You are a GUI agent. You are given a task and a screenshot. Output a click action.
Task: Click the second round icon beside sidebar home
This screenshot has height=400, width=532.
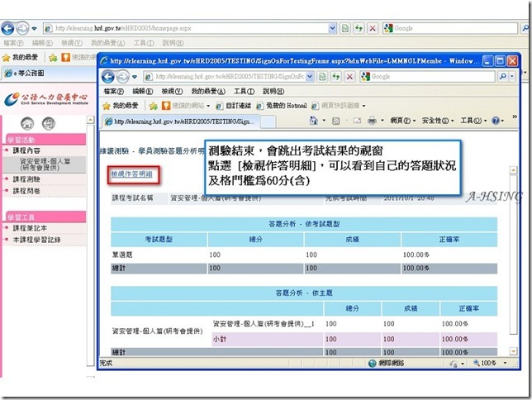49,124
